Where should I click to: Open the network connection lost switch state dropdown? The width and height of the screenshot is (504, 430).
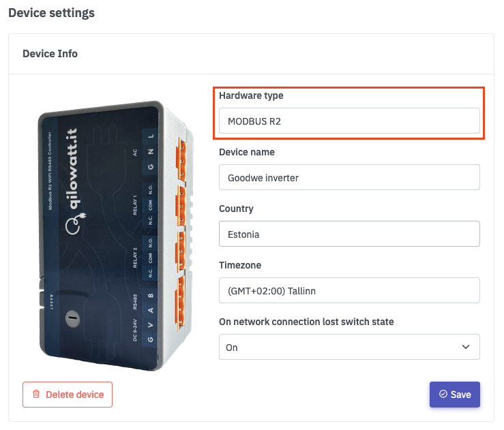click(349, 347)
